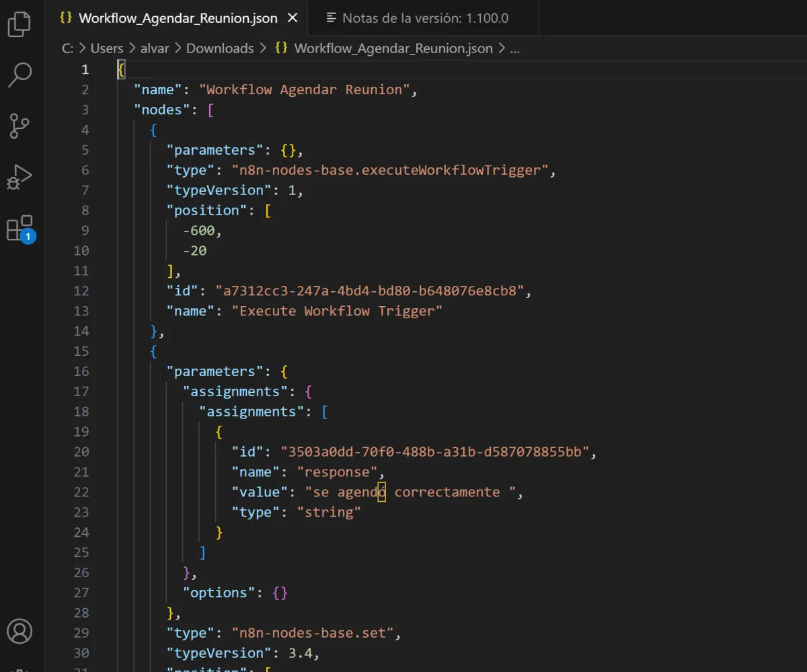The width and height of the screenshot is (807, 672).
Task: Open the Downloads breadcrumb folder
Action: coord(220,48)
